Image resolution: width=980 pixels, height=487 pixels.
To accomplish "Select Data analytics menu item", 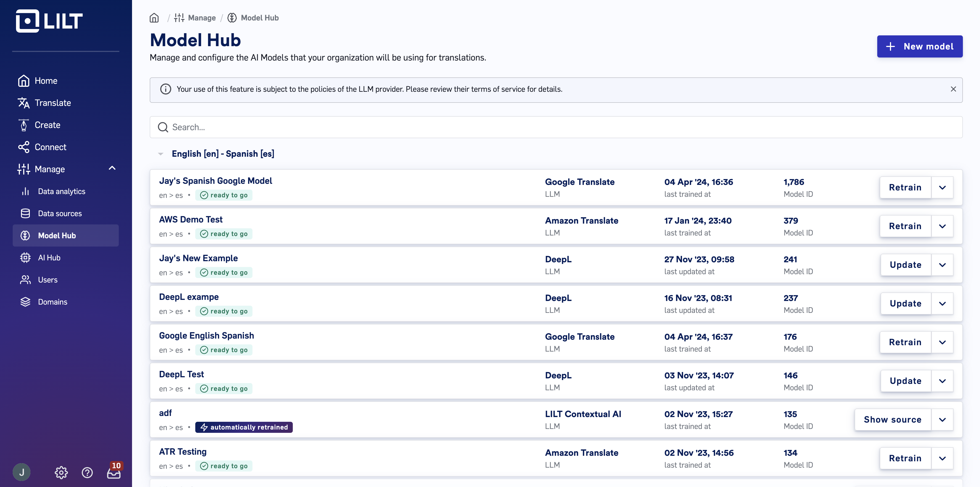I will click(x=65, y=192).
